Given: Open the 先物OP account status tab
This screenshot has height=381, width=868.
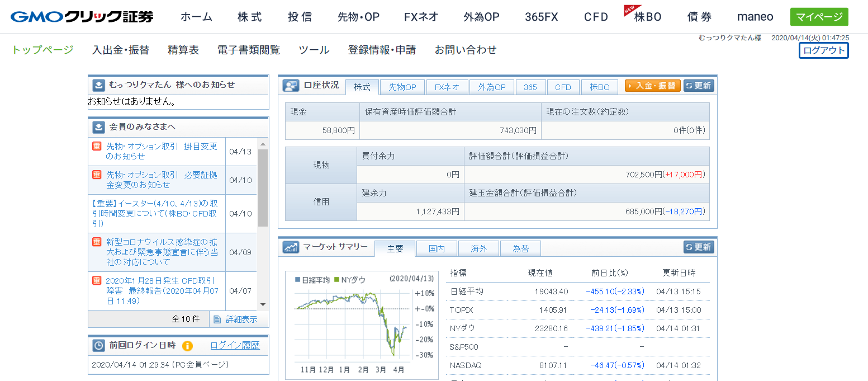Looking at the screenshot, I should pos(402,87).
